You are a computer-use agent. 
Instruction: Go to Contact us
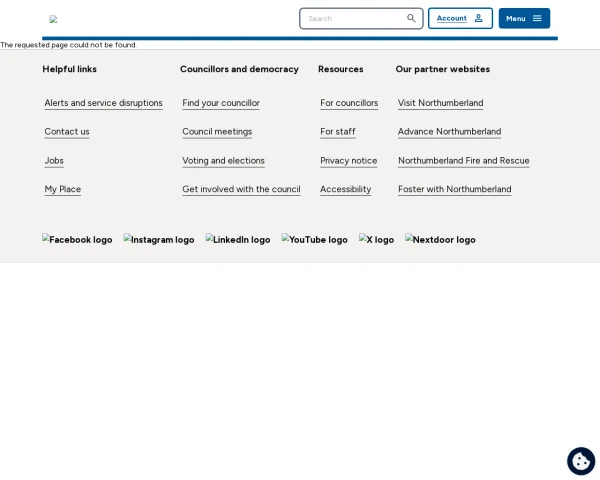click(67, 132)
